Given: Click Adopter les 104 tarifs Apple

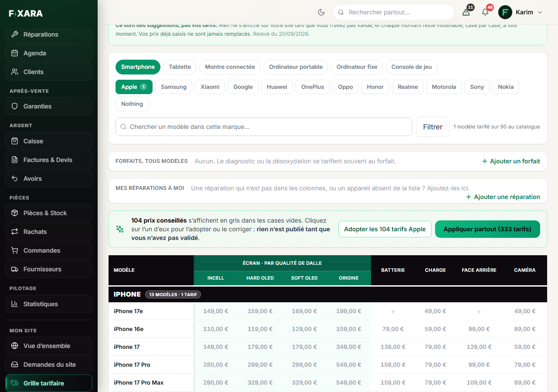Looking at the screenshot, I should (384, 229).
